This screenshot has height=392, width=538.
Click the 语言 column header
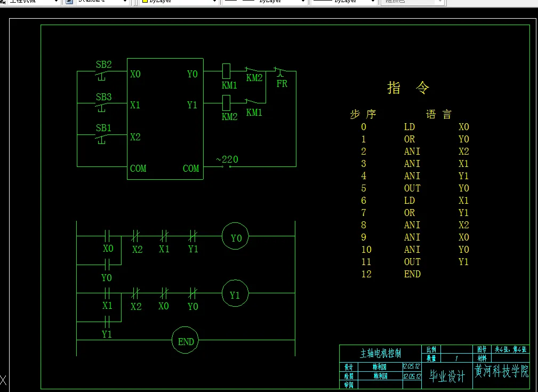click(x=439, y=114)
